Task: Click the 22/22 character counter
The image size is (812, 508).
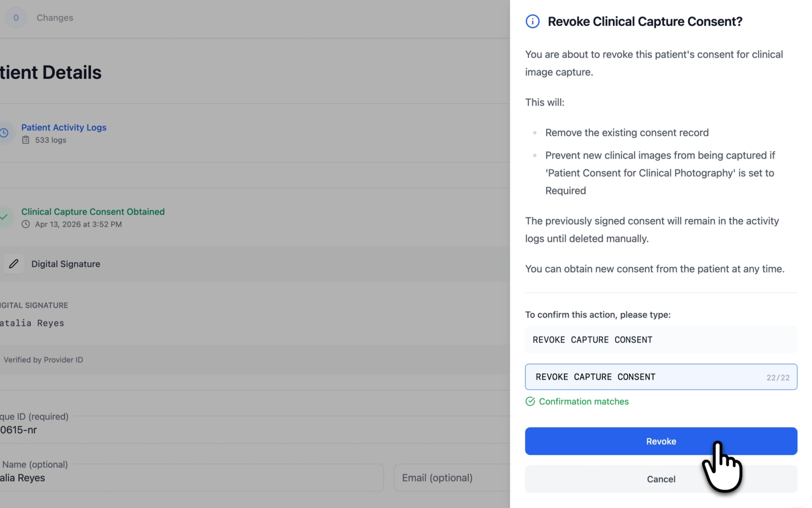Action: 779,377
